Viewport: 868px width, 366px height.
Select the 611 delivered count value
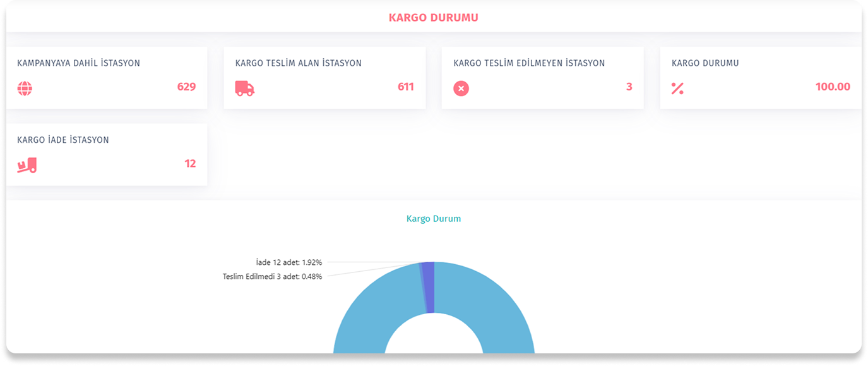click(x=405, y=87)
